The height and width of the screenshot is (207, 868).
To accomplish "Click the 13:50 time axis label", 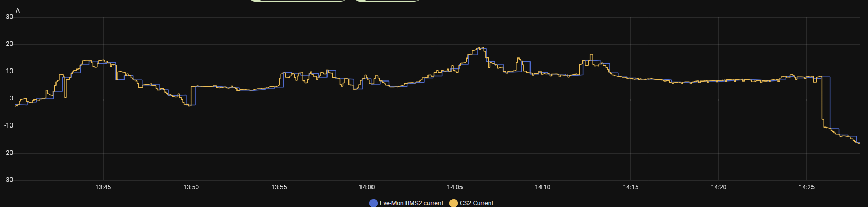I will point(191,187).
